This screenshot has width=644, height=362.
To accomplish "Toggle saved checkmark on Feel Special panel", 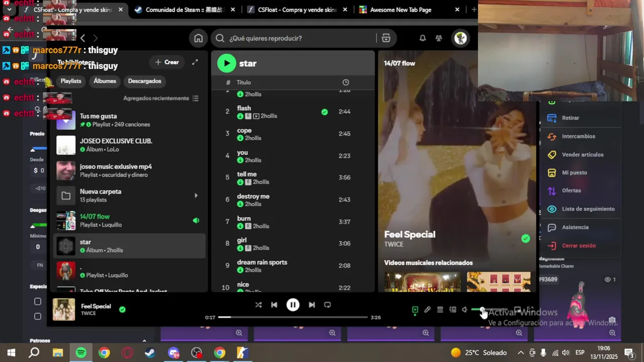I will [x=526, y=239].
